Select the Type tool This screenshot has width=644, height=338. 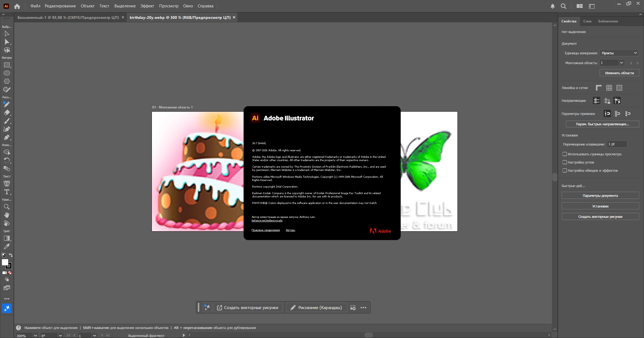[x=7, y=192]
